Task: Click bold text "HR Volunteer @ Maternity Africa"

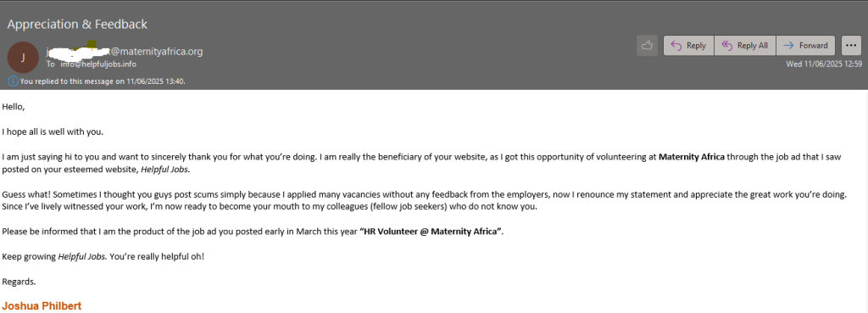Action: click(x=431, y=232)
